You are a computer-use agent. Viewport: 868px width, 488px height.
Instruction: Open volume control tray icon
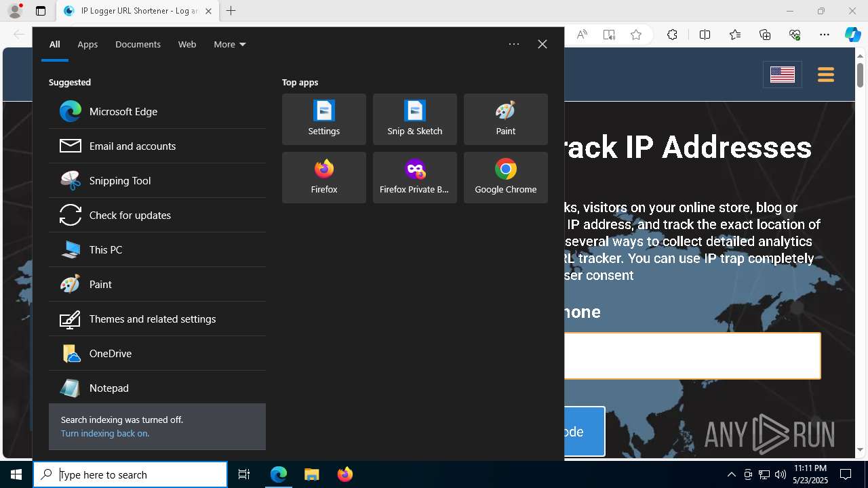coord(781,474)
